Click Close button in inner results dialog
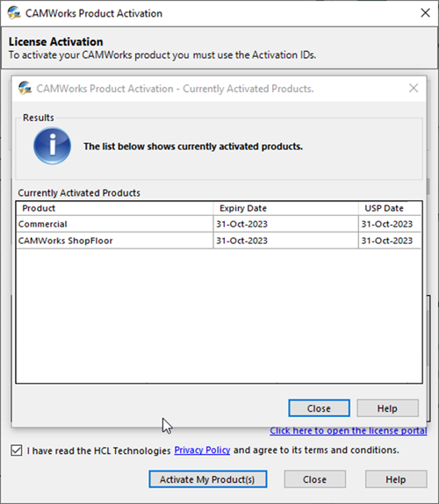The width and height of the screenshot is (439, 504). pos(319,408)
